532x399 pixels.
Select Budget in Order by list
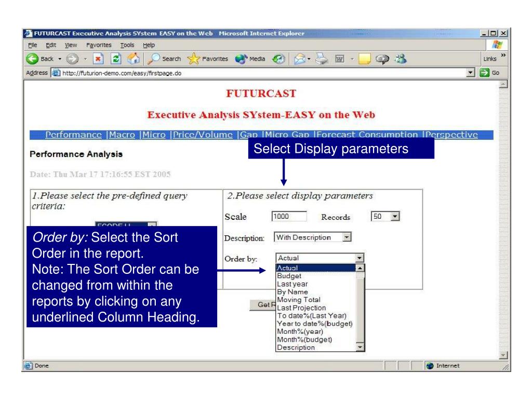pos(316,276)
